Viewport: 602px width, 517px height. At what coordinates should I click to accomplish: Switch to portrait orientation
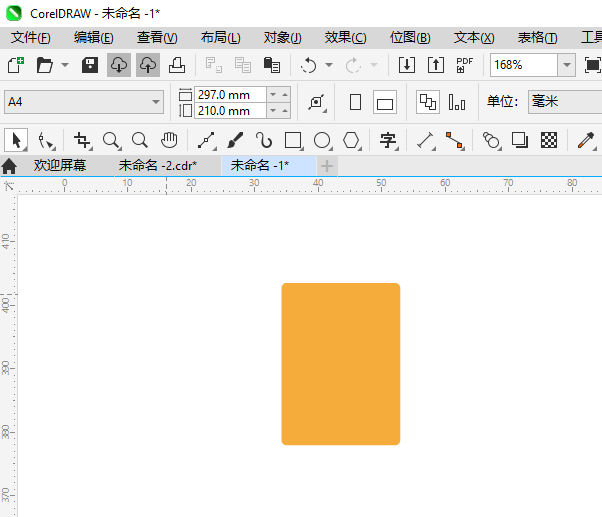tap(356, 102)
